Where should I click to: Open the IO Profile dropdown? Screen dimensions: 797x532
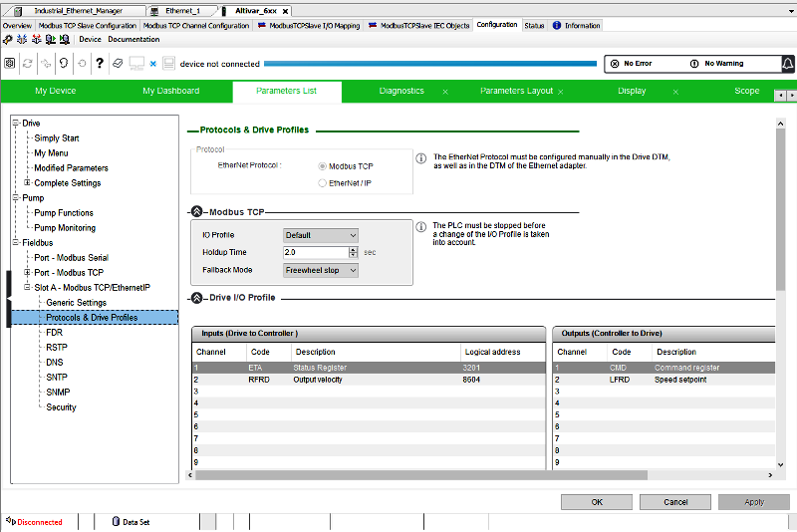pos(320,235)
